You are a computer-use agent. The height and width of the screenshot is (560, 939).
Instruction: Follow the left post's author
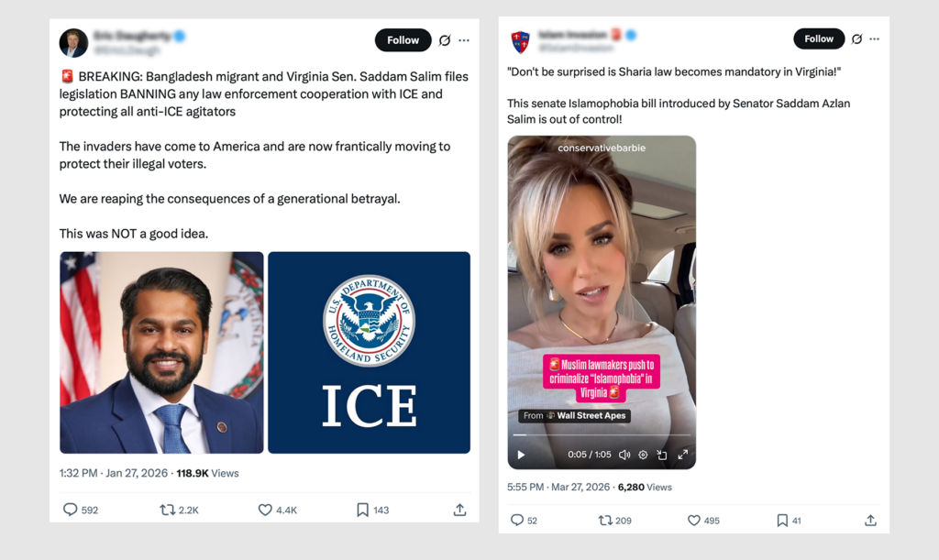403,40
